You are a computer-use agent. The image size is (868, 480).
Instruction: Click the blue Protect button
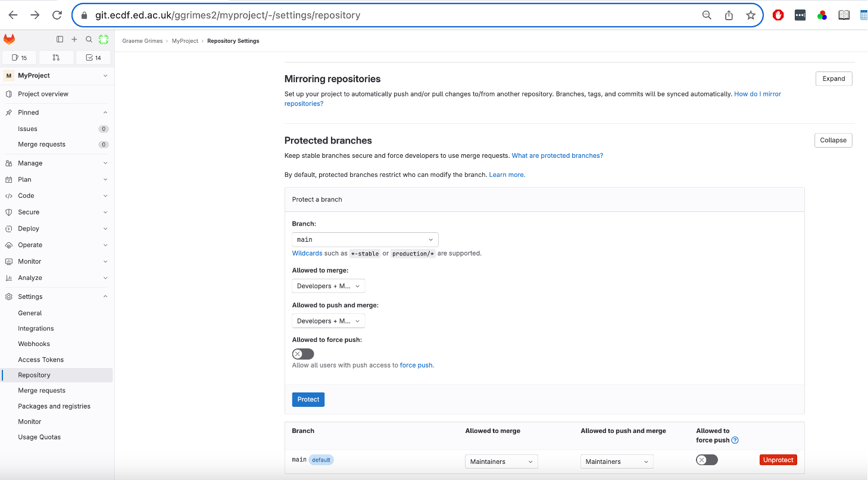pos(308,400)
